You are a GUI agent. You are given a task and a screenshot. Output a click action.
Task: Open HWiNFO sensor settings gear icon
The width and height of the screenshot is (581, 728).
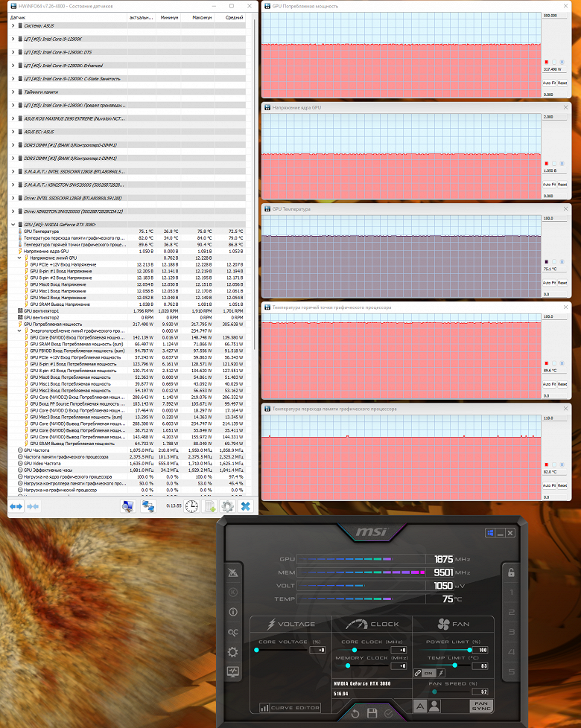coord(227,506)
